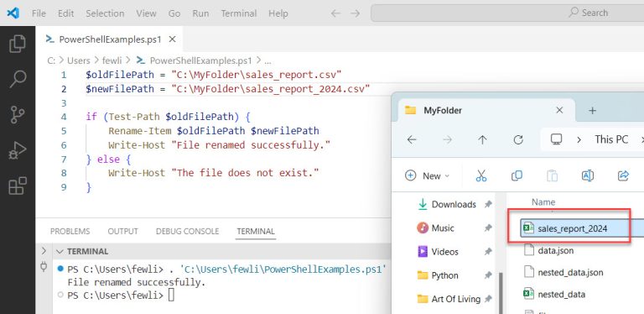Click the Paste icon in File Explorer
The width and height of the screenshot is (644, 314).
tap(552, 176)
